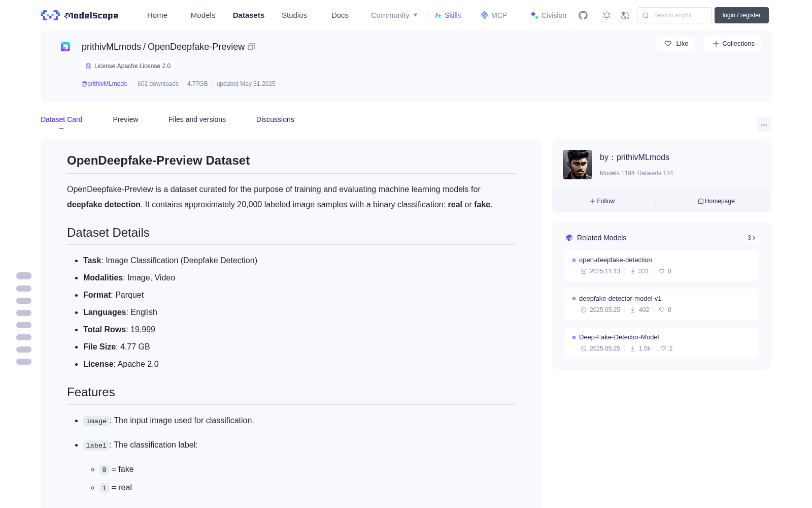The width and height of the screenshot is (812, 508).
Task: Click the dataset avatar icon beside prithivMLmods
Action: point(65,47)
